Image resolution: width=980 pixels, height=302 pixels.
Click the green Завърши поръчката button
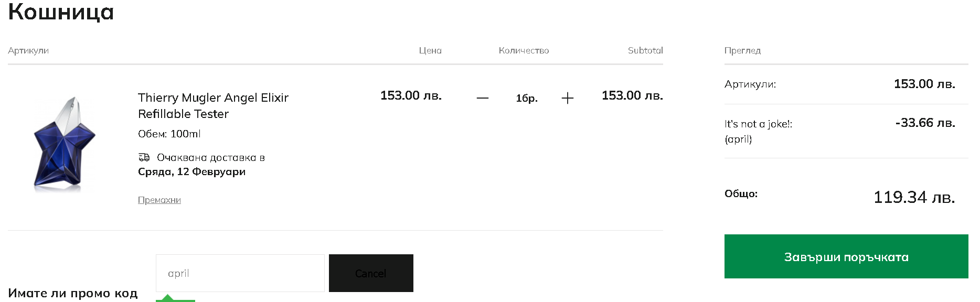[846, 256]
